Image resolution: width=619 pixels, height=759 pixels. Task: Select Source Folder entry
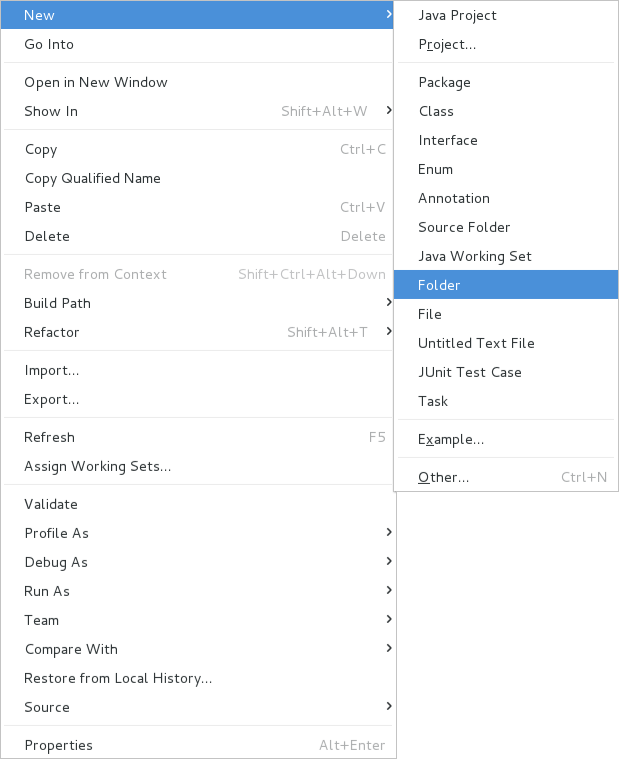[506, 227]
